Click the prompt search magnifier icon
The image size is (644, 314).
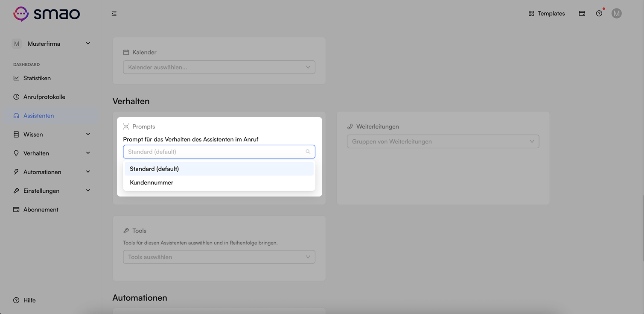coord(308,152)
